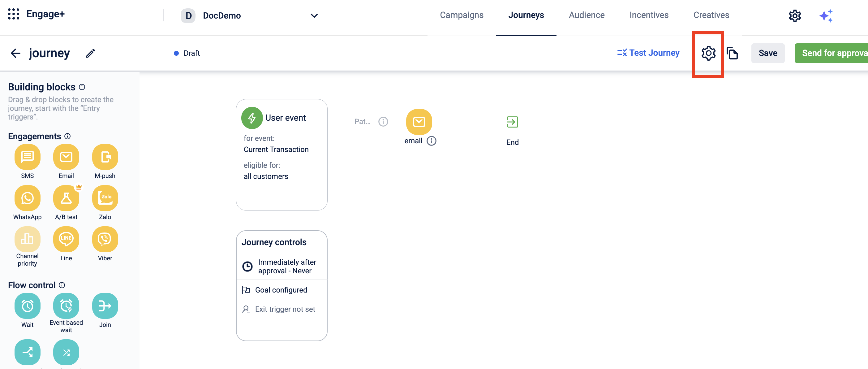Screen dimensions: 868x369
Task: Edit journey name with pencil icon
Action: (90, 53)
